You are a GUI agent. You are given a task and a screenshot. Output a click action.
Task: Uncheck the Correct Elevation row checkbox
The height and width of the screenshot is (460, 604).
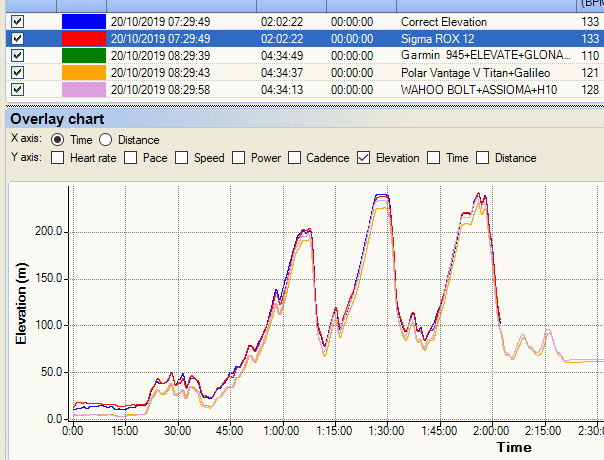coord(17,21)
